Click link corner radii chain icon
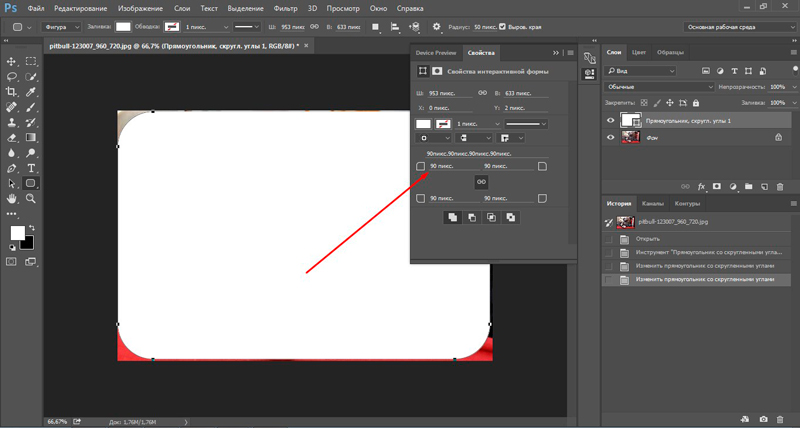Screen dimensions: 800x428 481,182
